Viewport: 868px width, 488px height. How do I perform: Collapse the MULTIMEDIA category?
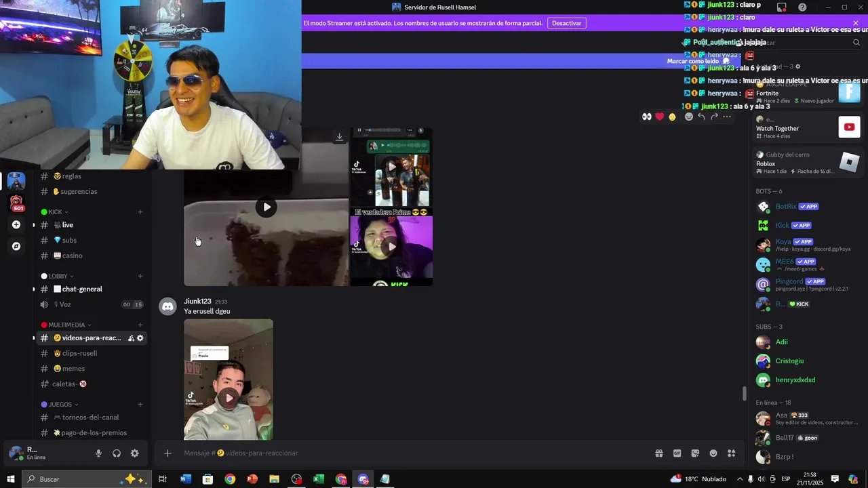[x=66, y=325]
